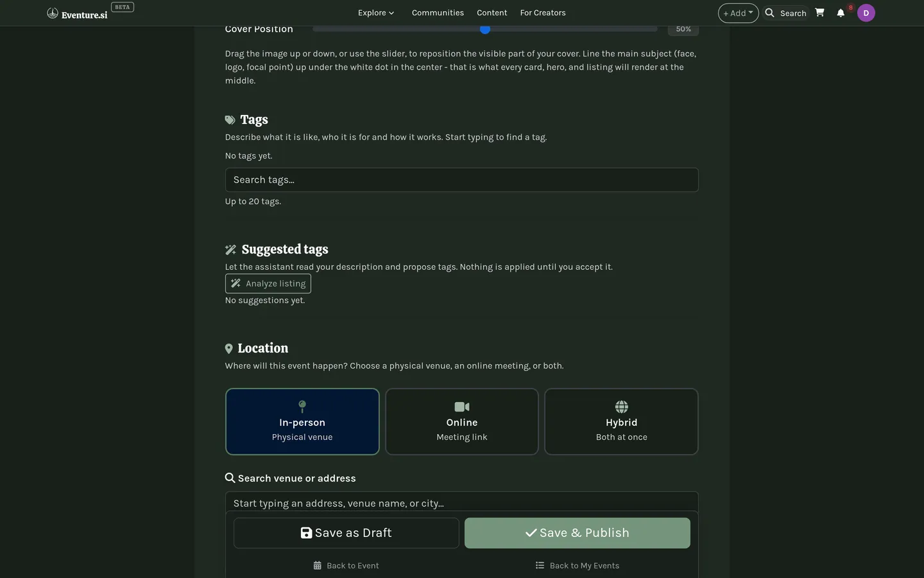
Task: Open the shopping cart icon
Action: pos(819,12)
